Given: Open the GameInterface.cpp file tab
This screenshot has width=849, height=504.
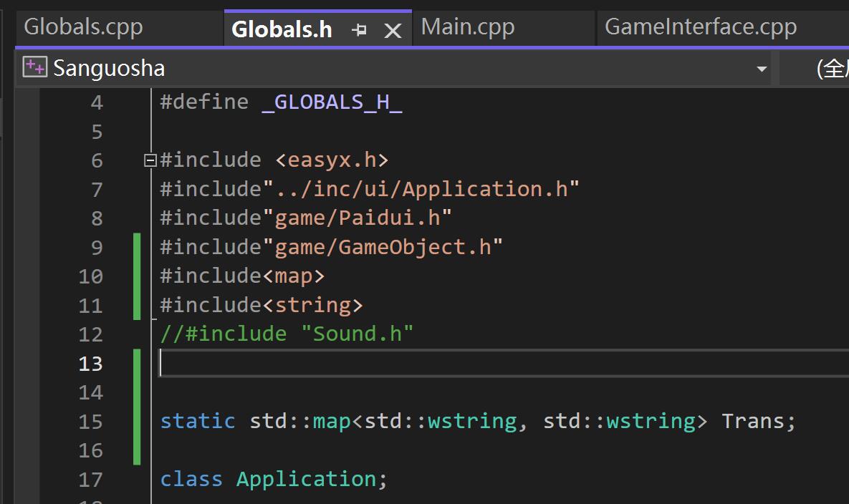Looking at the screenshot, I should tap(700, 27).
